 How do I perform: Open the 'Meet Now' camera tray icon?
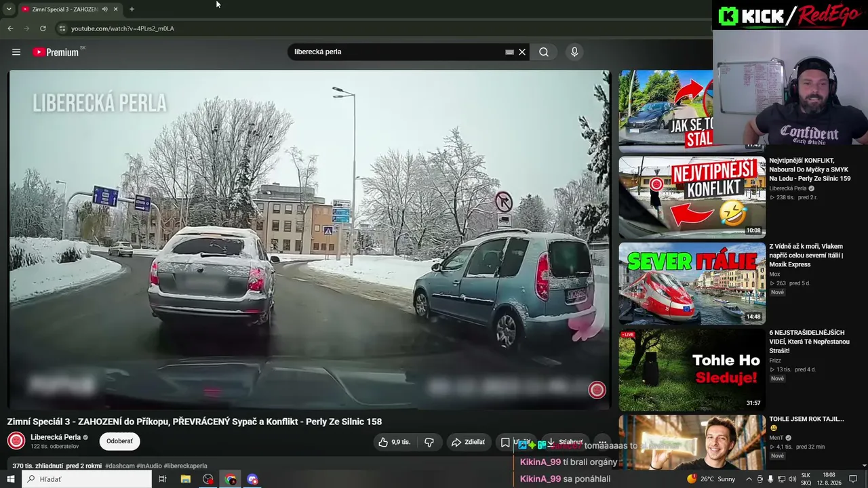[x=760, y=479]
